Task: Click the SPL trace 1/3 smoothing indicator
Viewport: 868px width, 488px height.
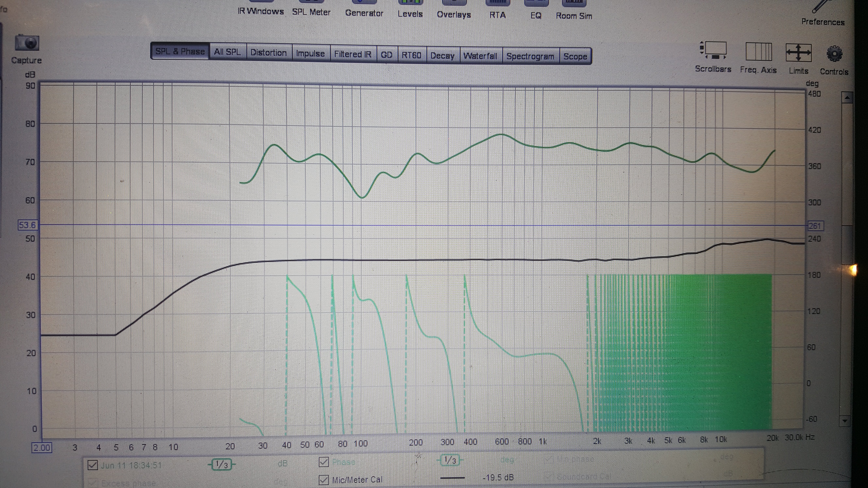Action: pyautogui.click(x=222, y=464)
